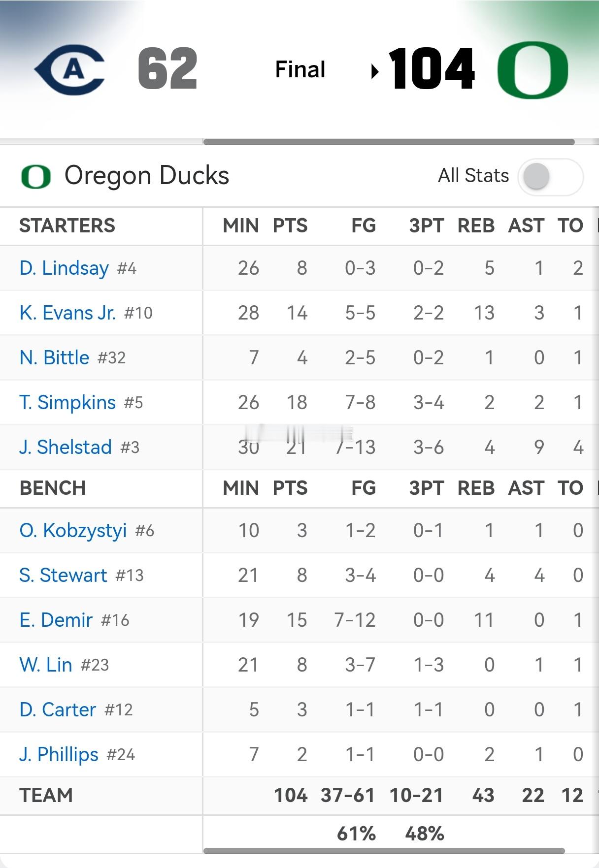Image resolution: width=599 pixels, height=868 pixels.
Task: View T. Simpkins player page
Action: pos(67,403)
